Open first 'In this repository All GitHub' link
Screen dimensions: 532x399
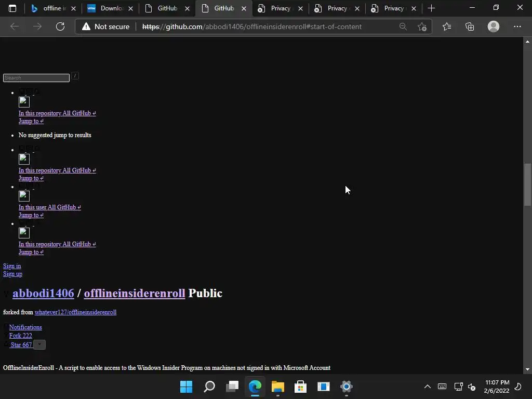[57, 113]
